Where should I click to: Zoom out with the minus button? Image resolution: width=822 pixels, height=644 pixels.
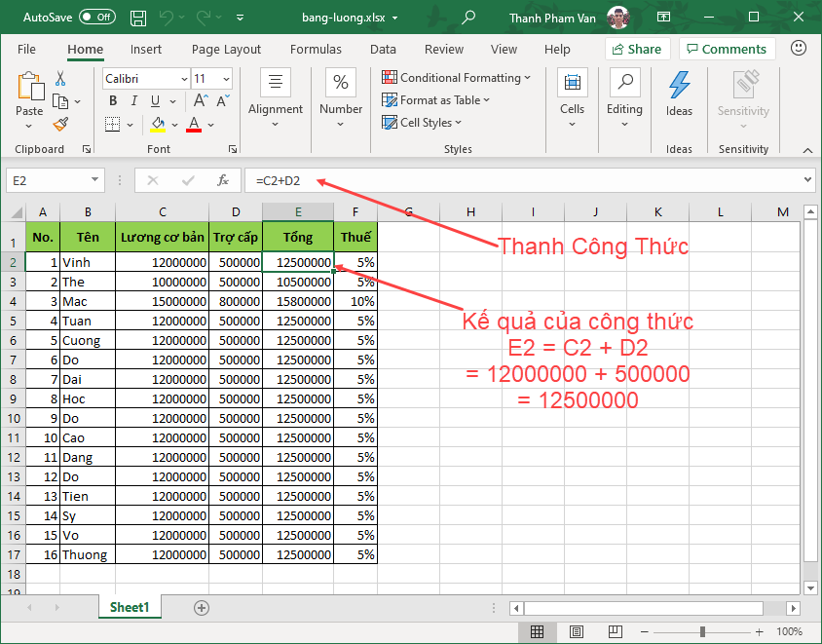click(645, 632)
